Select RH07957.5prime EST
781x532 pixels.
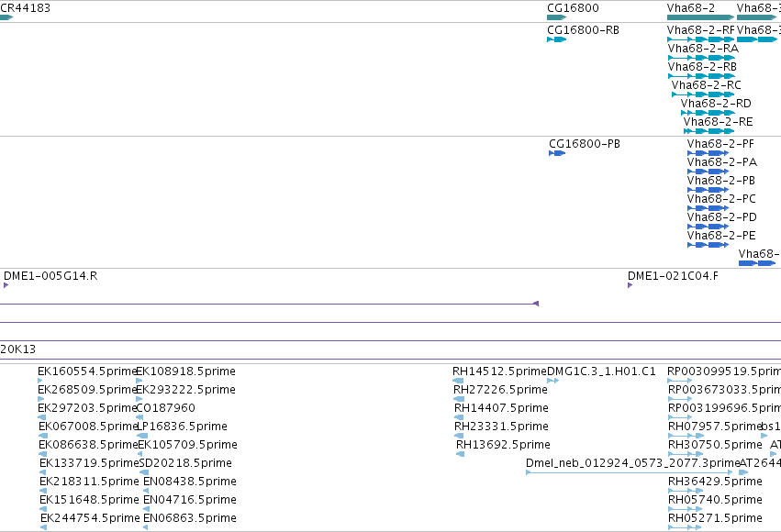(686, 436)
